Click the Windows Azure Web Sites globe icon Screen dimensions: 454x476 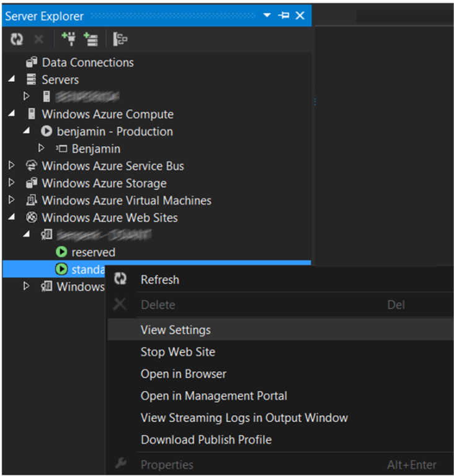coord(31,218)
